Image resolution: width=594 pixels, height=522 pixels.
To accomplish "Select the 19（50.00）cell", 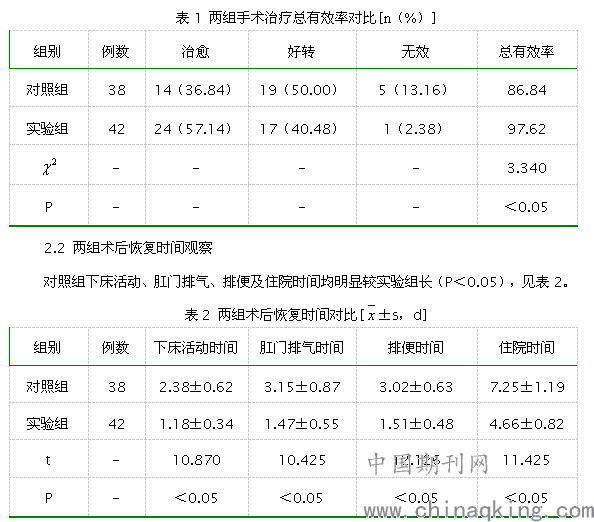I will point(298,90).
